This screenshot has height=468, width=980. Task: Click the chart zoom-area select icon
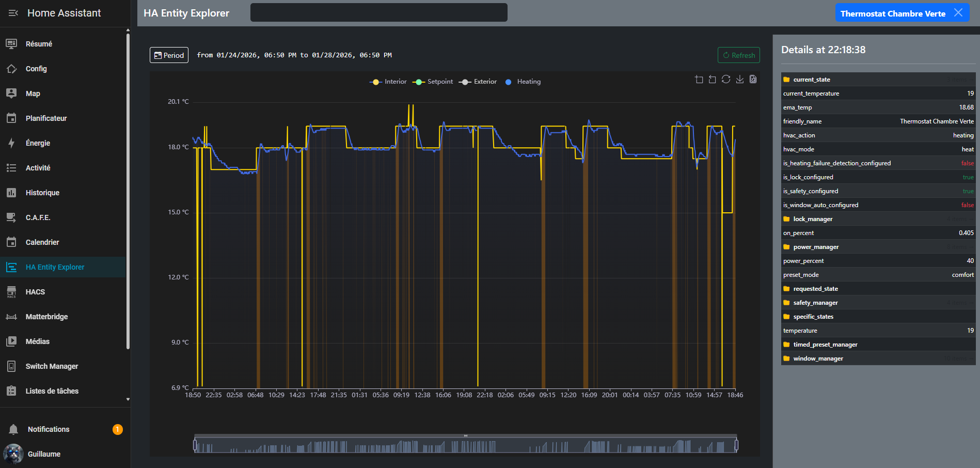(699, 80)
